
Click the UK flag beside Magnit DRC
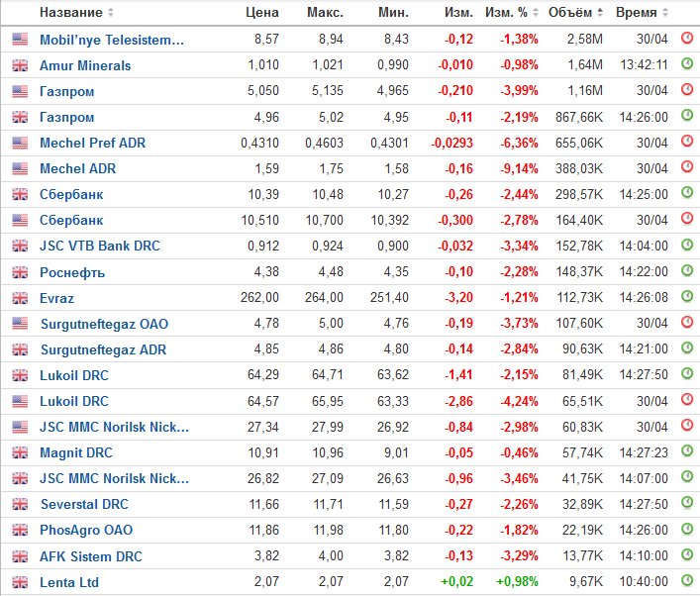[20, 452]
